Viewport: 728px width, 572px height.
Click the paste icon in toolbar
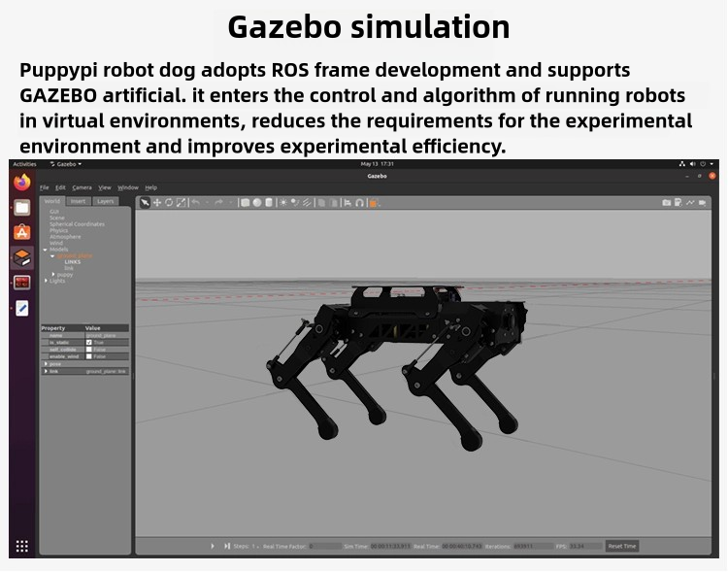click(333, 203)
